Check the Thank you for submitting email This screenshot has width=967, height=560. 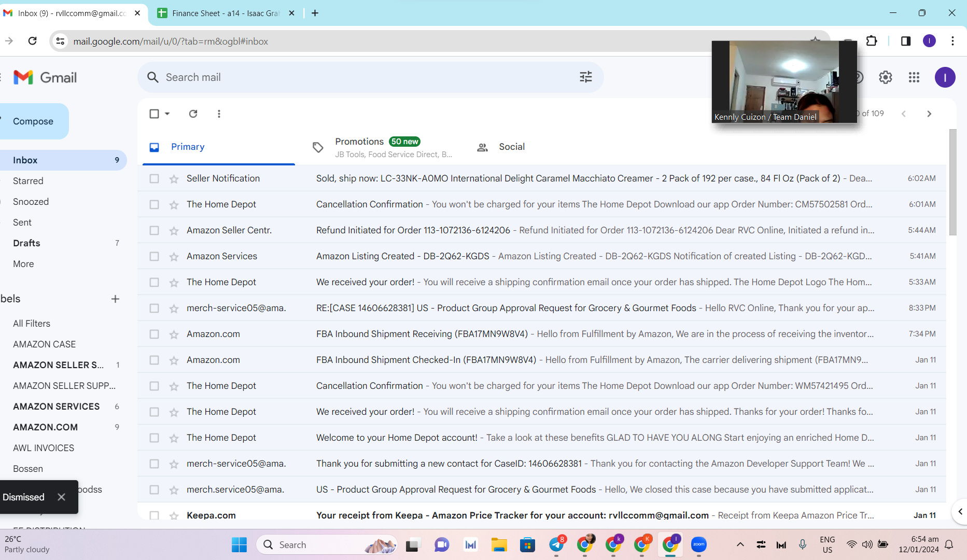tap(154, 464)
